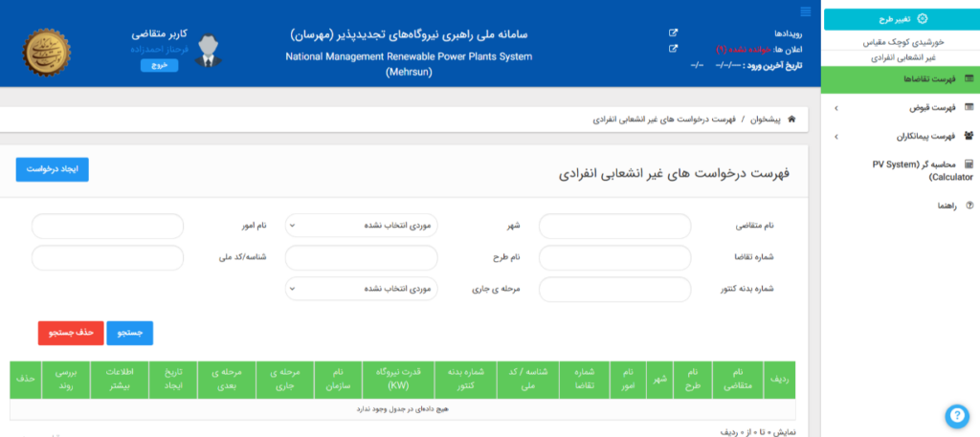Screen dimensions: 980x437
Task: Click the gear icon in تغییر طرح
Action: pyautogui.click(x=922, y=19)
